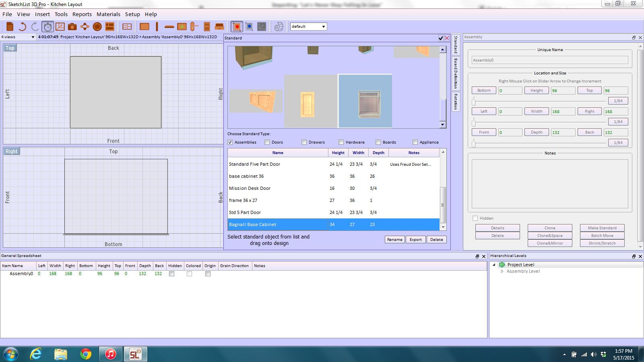Enable the Drawers checkbox
The height and width of the screenshot is (362, 644).
[304, 142]
